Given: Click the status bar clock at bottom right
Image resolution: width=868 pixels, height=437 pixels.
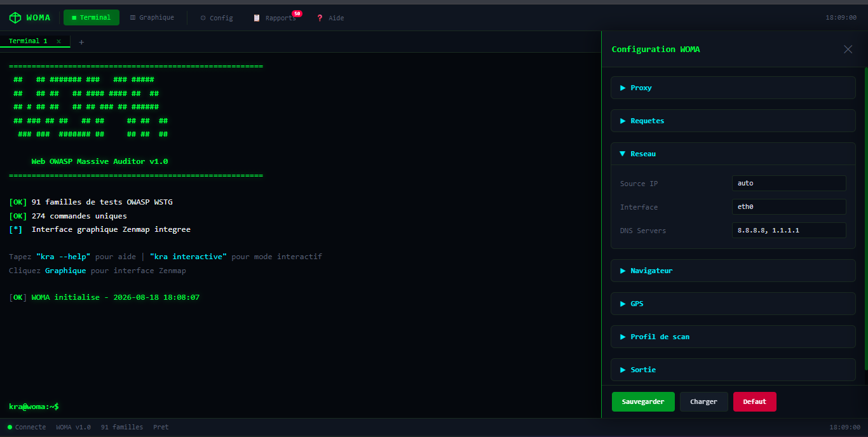Looking at the screenshot, I should click(845, 427).
